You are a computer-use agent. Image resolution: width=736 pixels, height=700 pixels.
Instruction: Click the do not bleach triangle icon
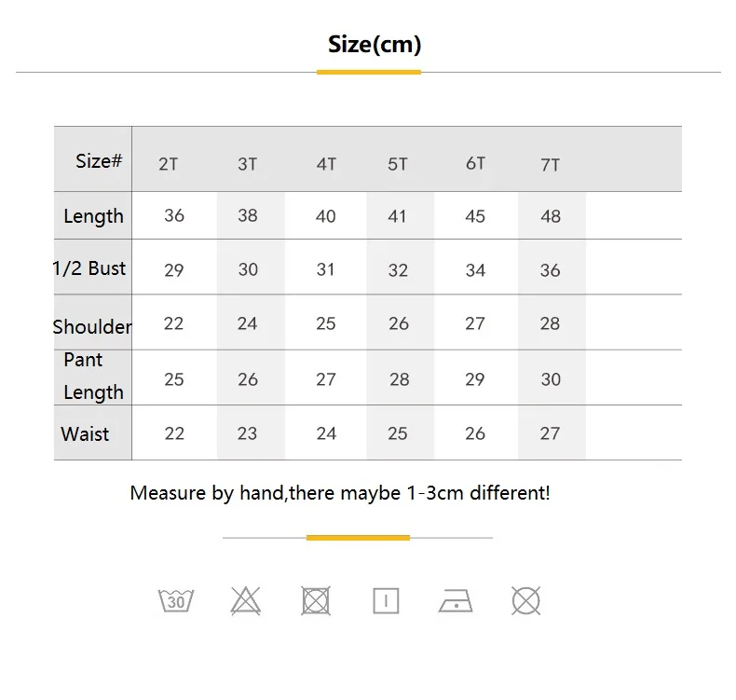click(246, 600)
